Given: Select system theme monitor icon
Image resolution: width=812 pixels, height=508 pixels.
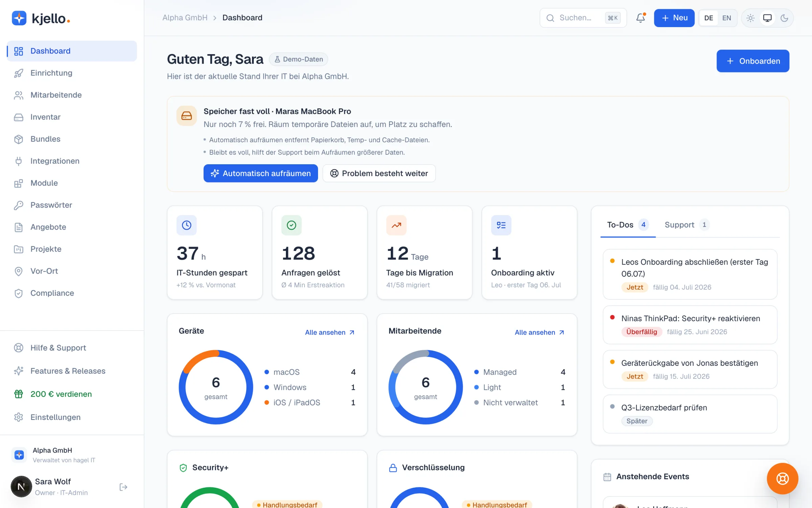Looking at the screenshot, I should [767, 18].
